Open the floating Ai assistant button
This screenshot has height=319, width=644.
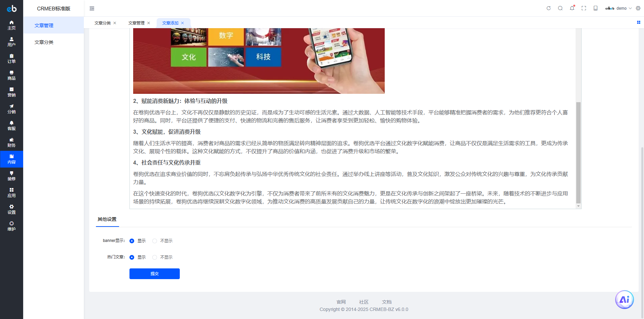(x=624, y=300)
